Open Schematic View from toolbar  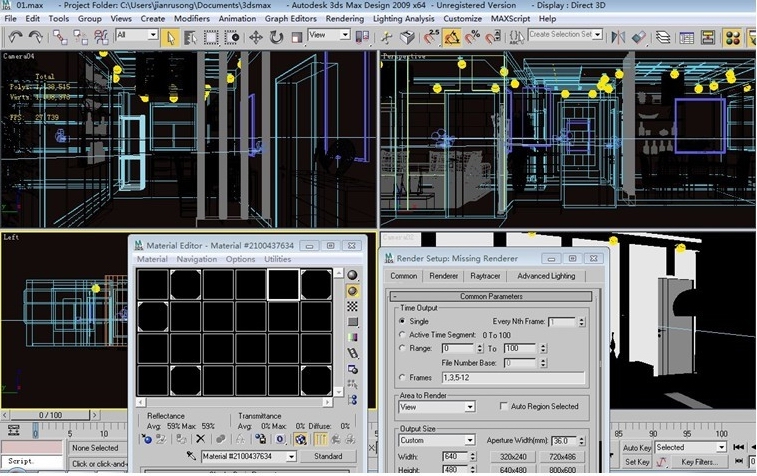coord(708,37)
